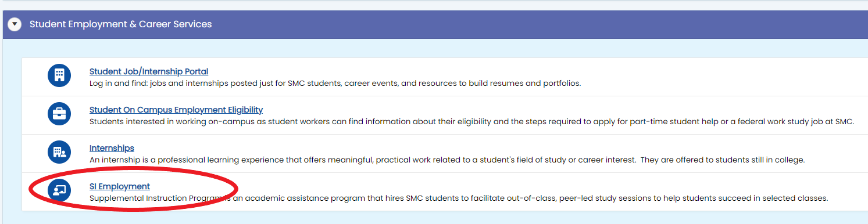The image size is (868, 224).
Task: Click the description starting 'Log in and find: jobs'
Action: point(335,83)
